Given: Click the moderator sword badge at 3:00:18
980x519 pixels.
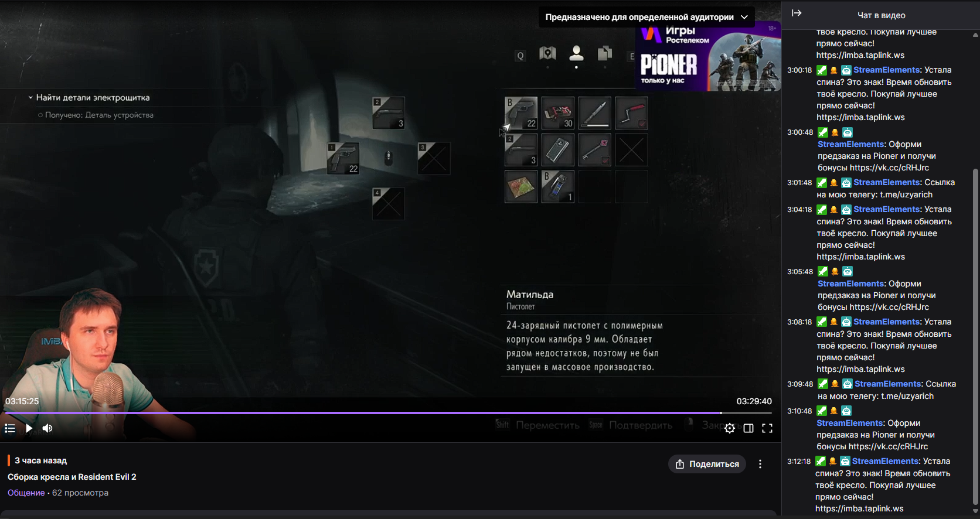Looking at the screenshot, I should pos(822,70).
